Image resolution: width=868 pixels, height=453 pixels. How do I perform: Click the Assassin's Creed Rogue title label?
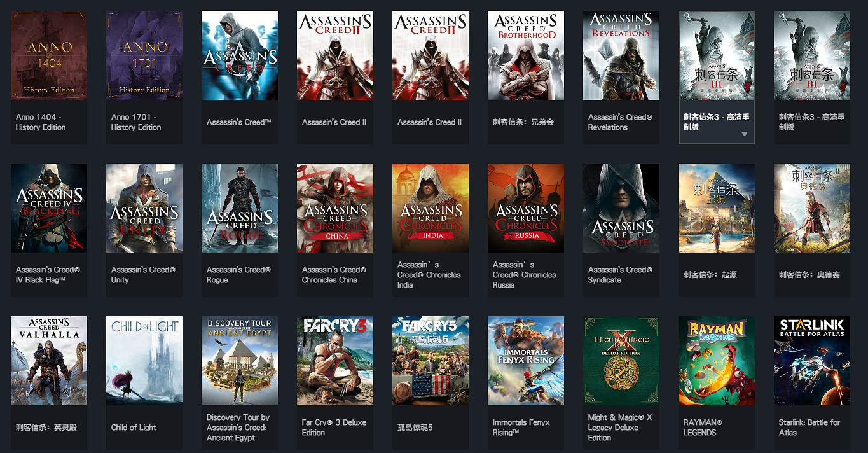tap(238, 275)
